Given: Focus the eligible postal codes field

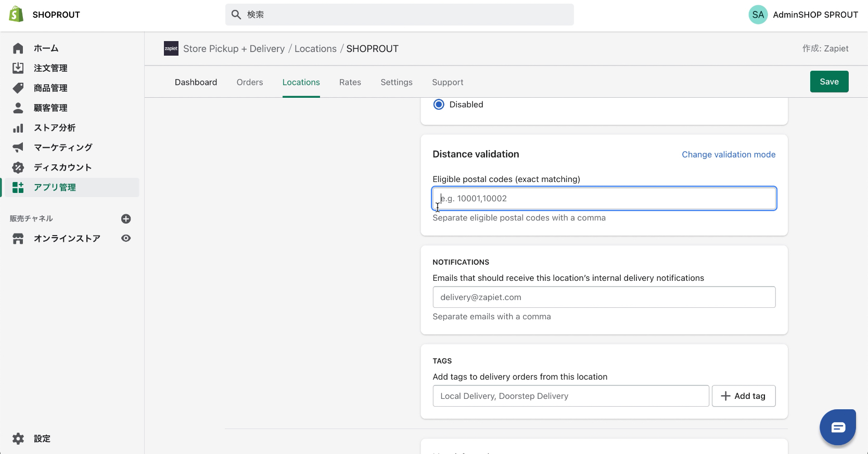Looking at the screenshot, I should [604, 199].
